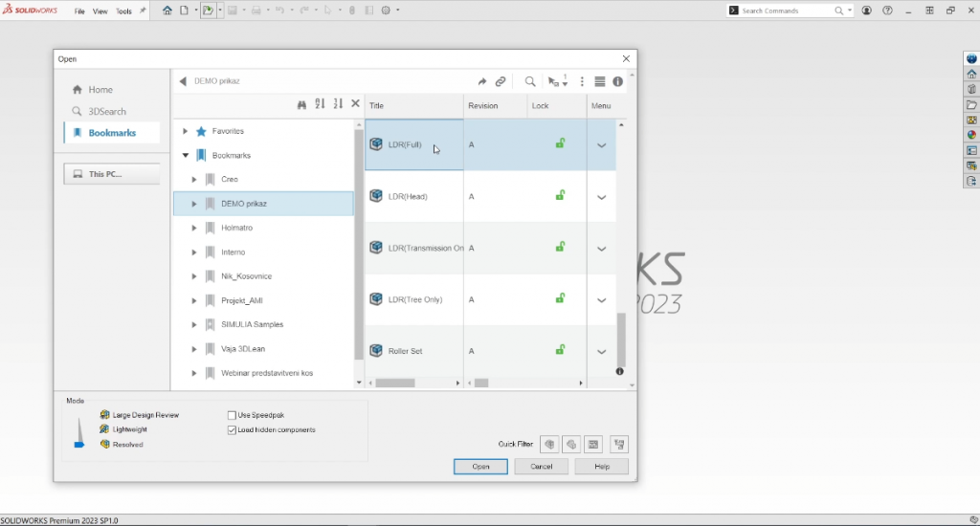Expand the Holmatro bookmark folder
The width and height of the screenshot is (980, 526).
193,228
